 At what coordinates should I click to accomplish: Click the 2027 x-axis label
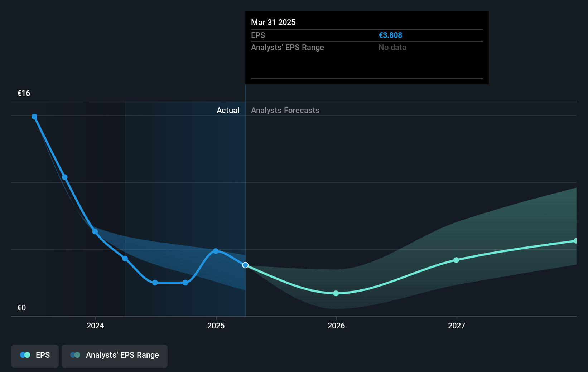[x=457, y=325]
